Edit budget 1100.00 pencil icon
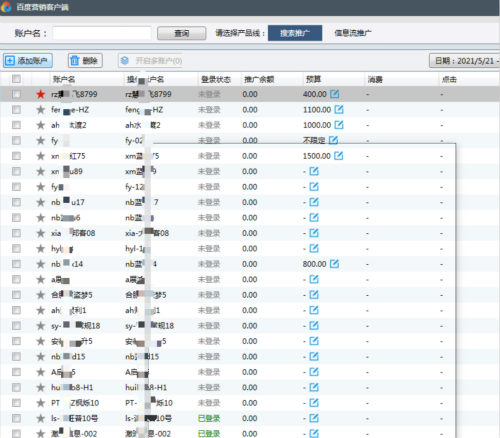 339,109
